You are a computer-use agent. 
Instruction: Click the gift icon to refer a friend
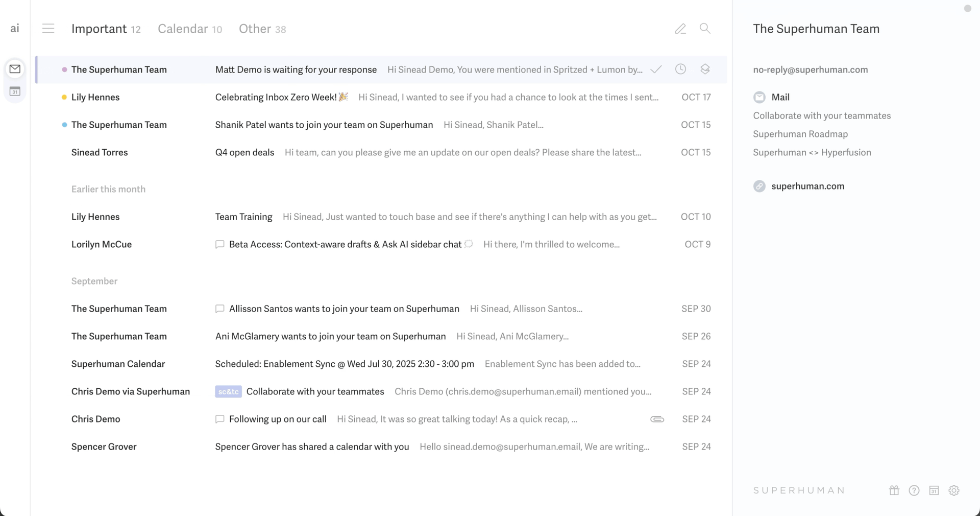894,490
